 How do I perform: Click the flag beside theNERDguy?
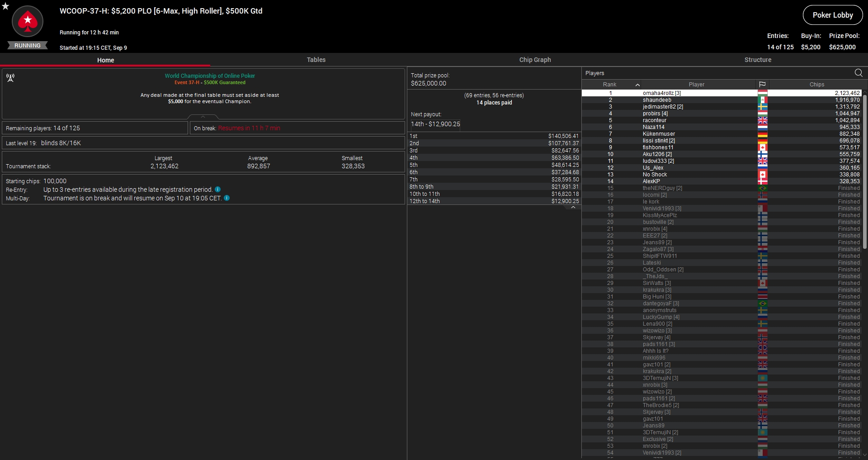(763, 188)
